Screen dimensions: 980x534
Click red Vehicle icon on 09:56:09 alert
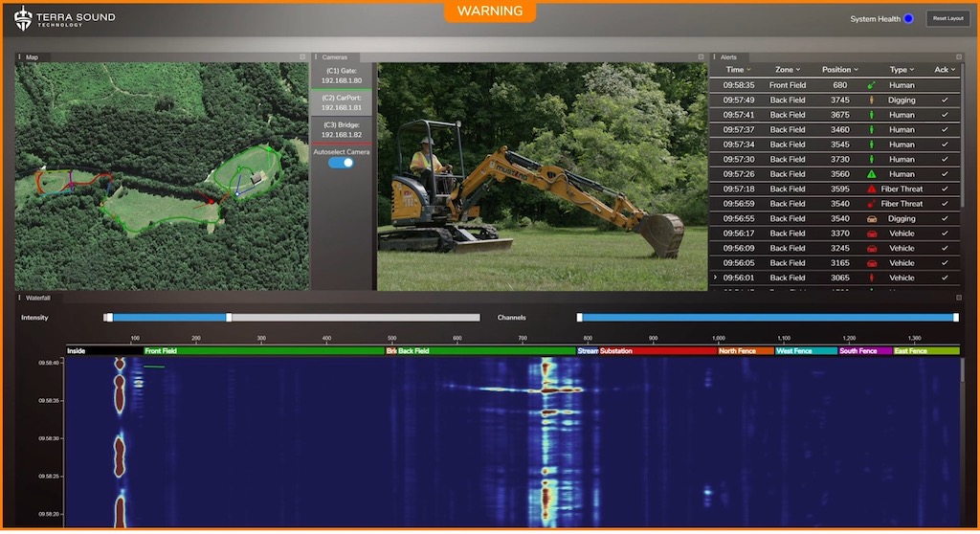coord(871,248)
